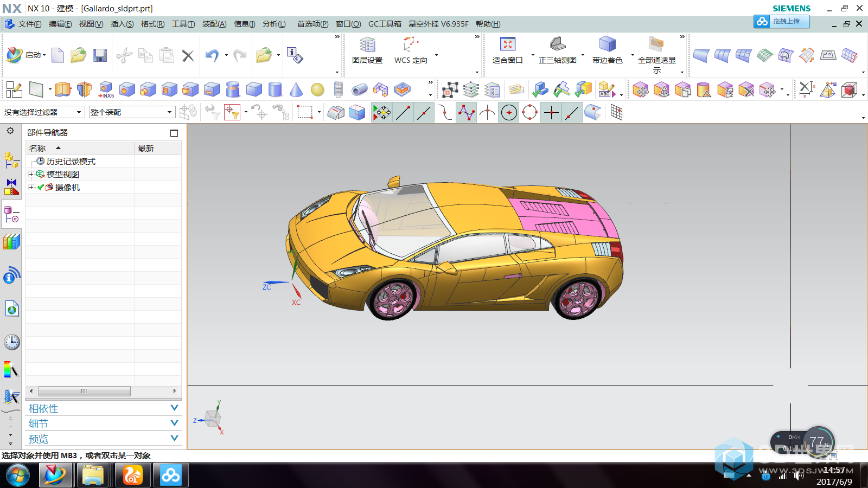Open the selection scope dropdown (整个装配)
This screenshot has height=488, width=868.
click(x=132, y=112)
